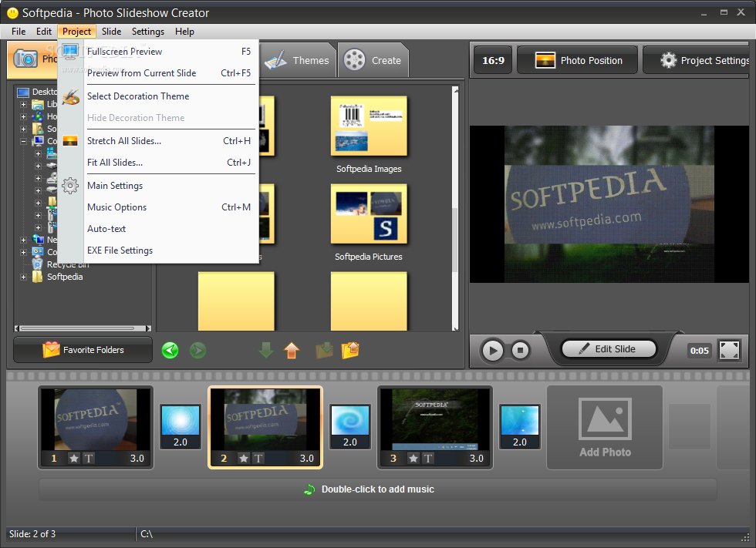Click the Play preview button

(493, 350)
